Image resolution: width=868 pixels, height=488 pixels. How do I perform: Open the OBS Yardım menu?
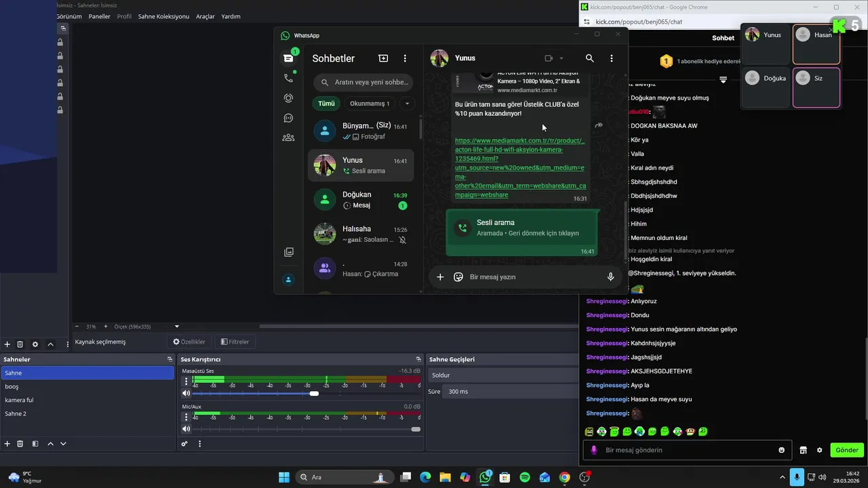pos(231,16)
